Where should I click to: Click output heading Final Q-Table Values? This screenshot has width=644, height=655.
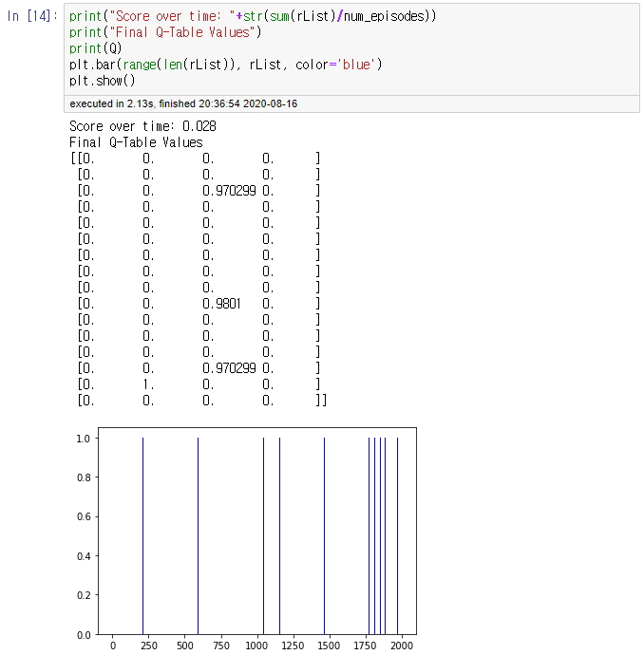(x=136, y=142)
